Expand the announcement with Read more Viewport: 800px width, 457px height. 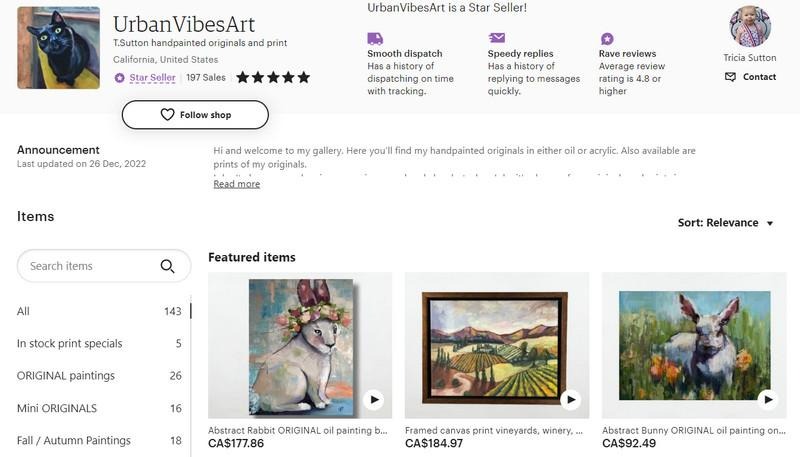pyautogui.click(x=236, y=184)
